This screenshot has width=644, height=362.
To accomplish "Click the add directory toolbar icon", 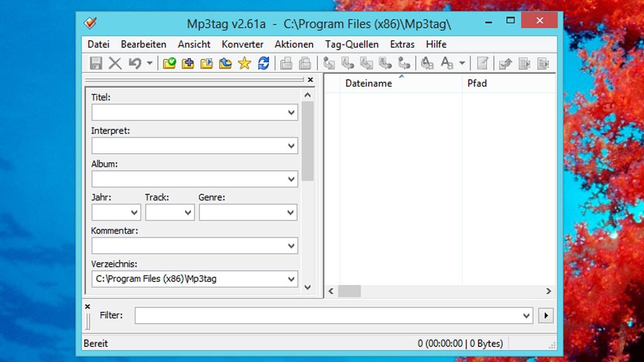I will [x=187, y=63].
